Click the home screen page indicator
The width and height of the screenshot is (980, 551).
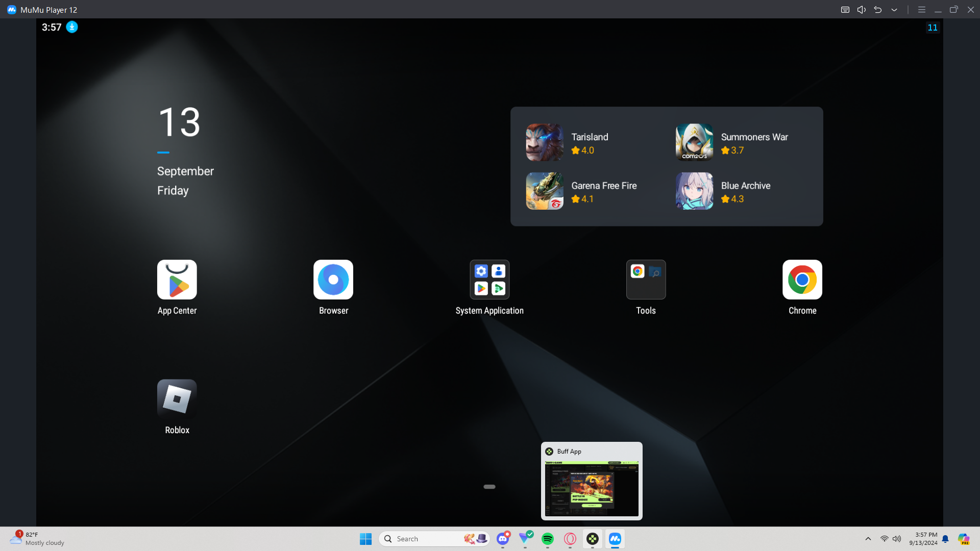pos(489,487)
